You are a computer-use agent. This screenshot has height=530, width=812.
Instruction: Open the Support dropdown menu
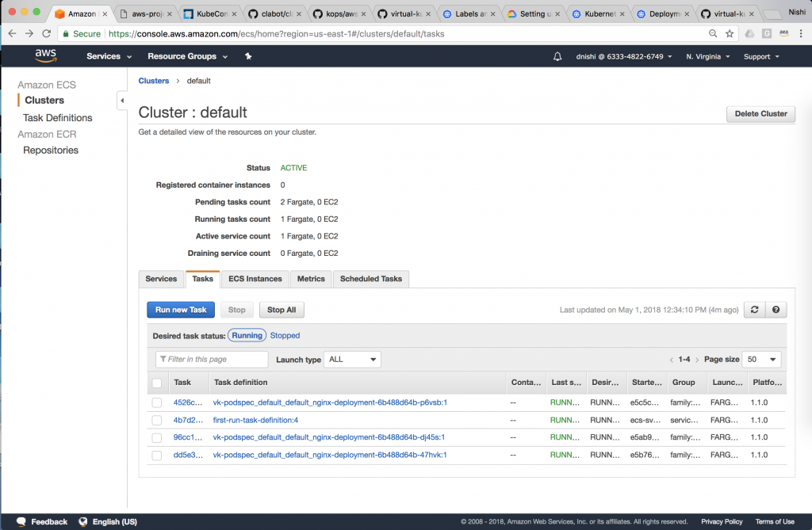[761, 56]
